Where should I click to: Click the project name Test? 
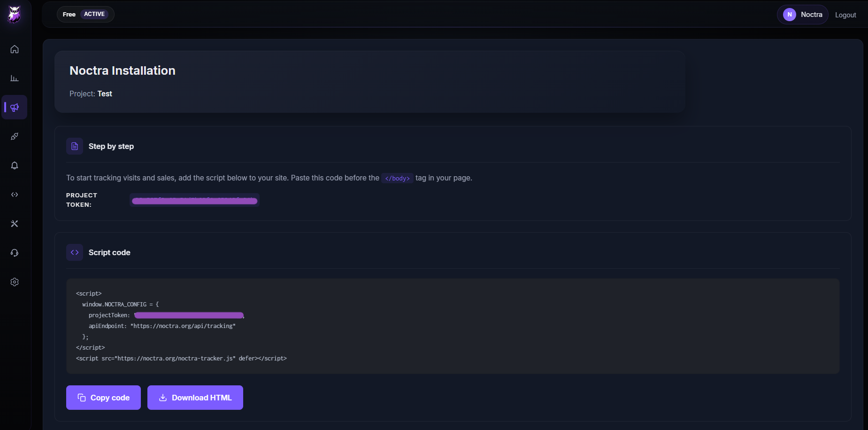point(105,94)
